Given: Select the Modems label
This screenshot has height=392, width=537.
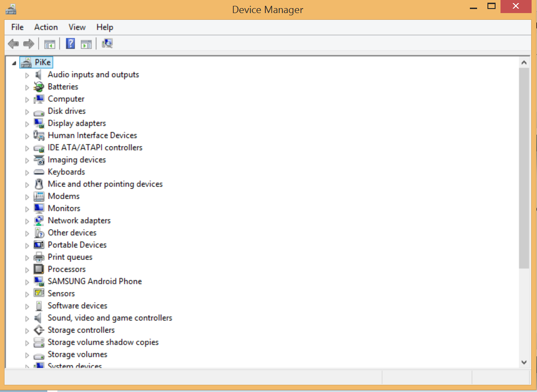Looking at the screenshot, I should point(64,196).
